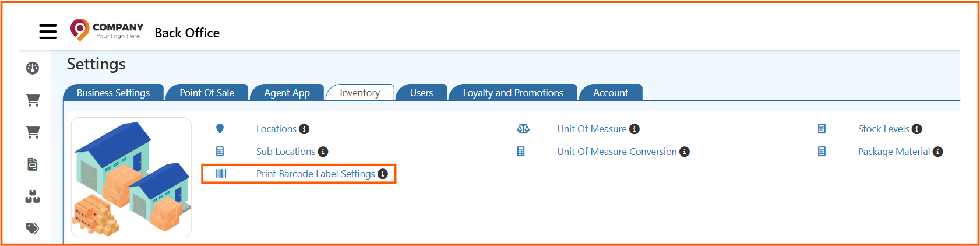The image size is (980, 246).
Task: Open Print Barcode Label Settings link
Action: point(315,174)
